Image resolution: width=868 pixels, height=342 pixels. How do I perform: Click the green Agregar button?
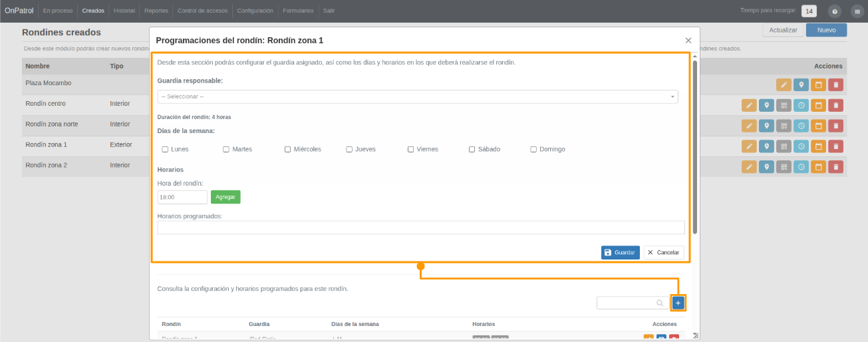point(225,197)
